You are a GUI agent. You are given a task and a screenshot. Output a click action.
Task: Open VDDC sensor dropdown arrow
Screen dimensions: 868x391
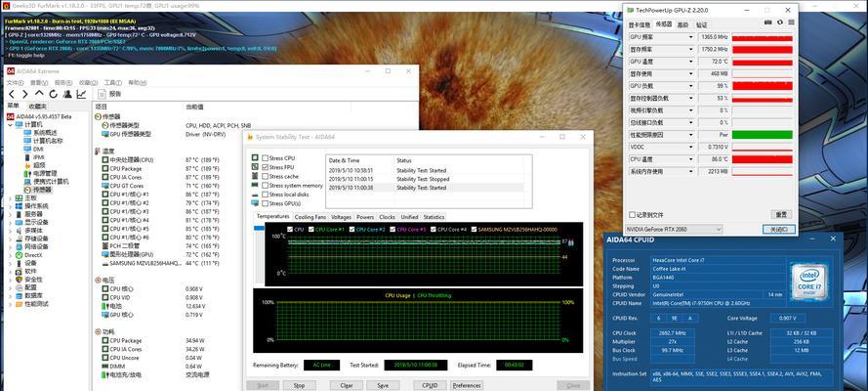[x=691, y=147]
